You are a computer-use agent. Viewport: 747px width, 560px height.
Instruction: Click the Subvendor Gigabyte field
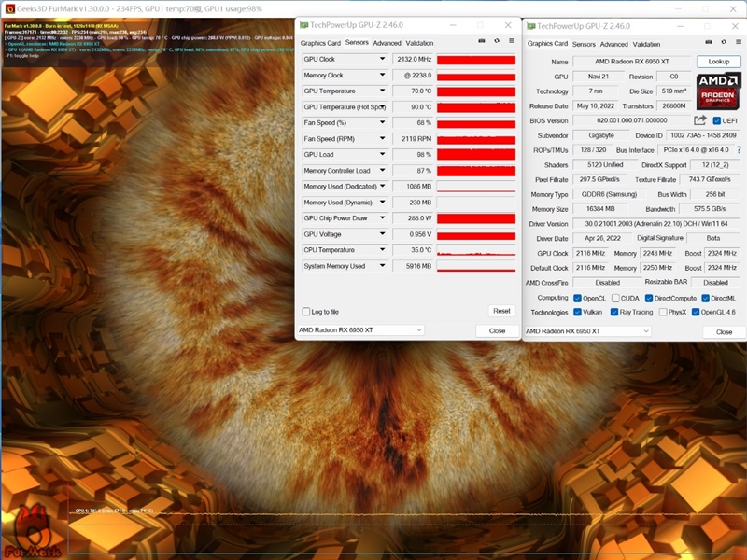click(600, 135)
